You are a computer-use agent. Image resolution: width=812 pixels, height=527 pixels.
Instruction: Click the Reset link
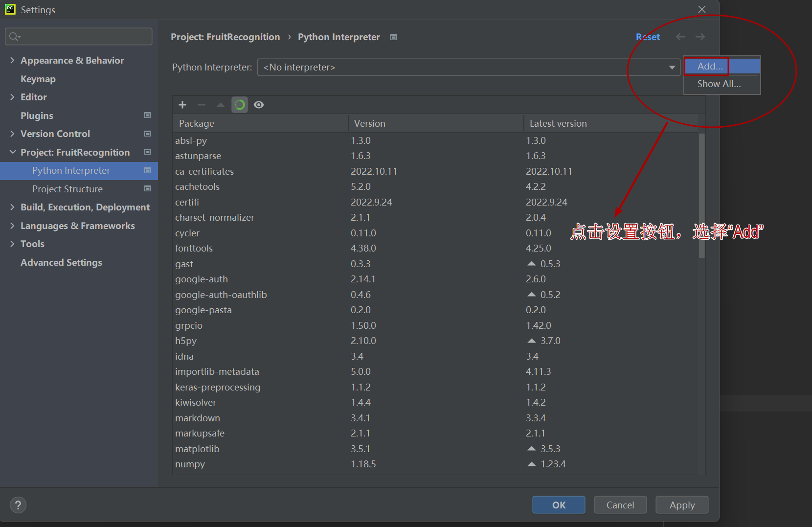648,37
